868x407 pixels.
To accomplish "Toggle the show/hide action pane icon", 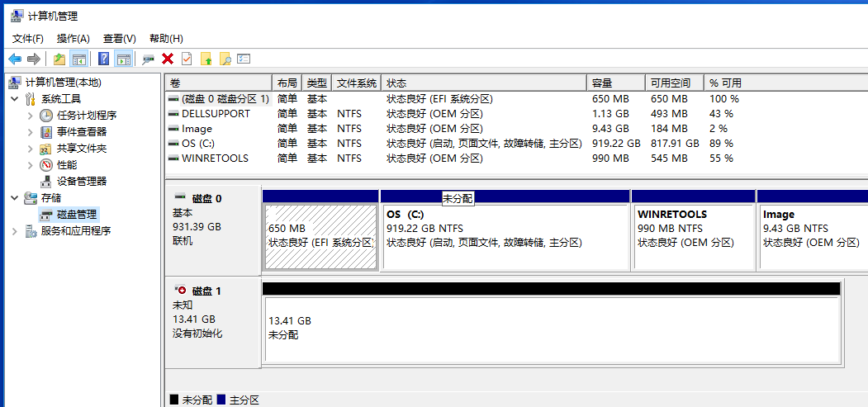I will coord(123,59).
